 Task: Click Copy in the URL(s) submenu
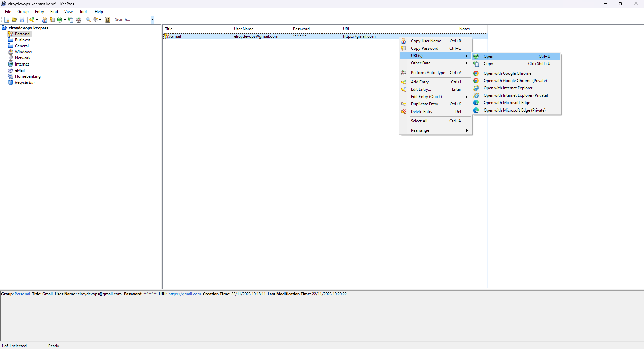pos(516,64)
